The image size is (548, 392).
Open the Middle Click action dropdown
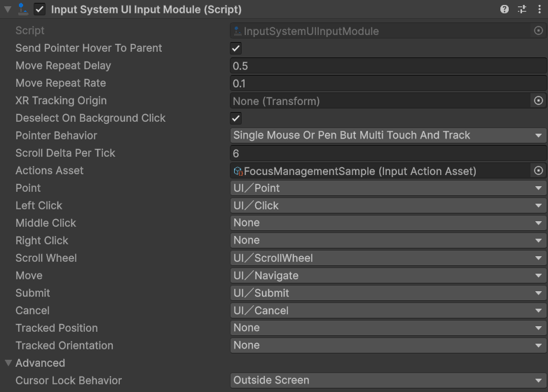pos(388,223)
